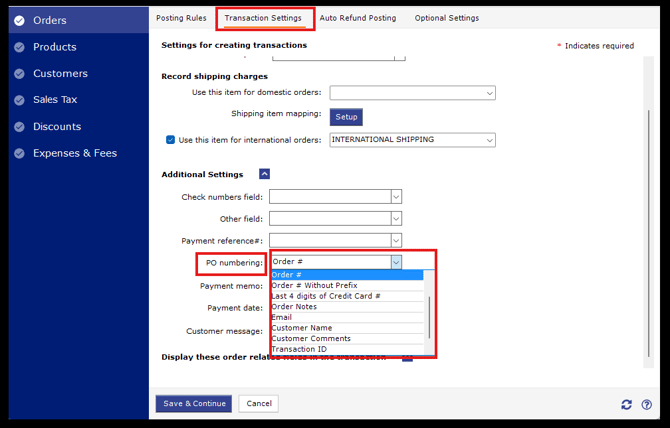Open the help question mark icon
Image resolution: width=670 pixels, height=428 pixels.
click(646, 404)
